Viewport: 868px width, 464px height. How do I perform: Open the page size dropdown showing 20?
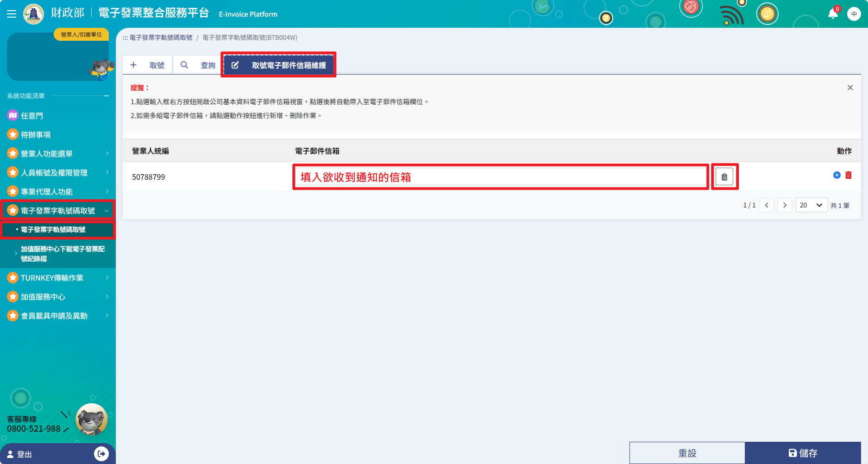(811, 205)
